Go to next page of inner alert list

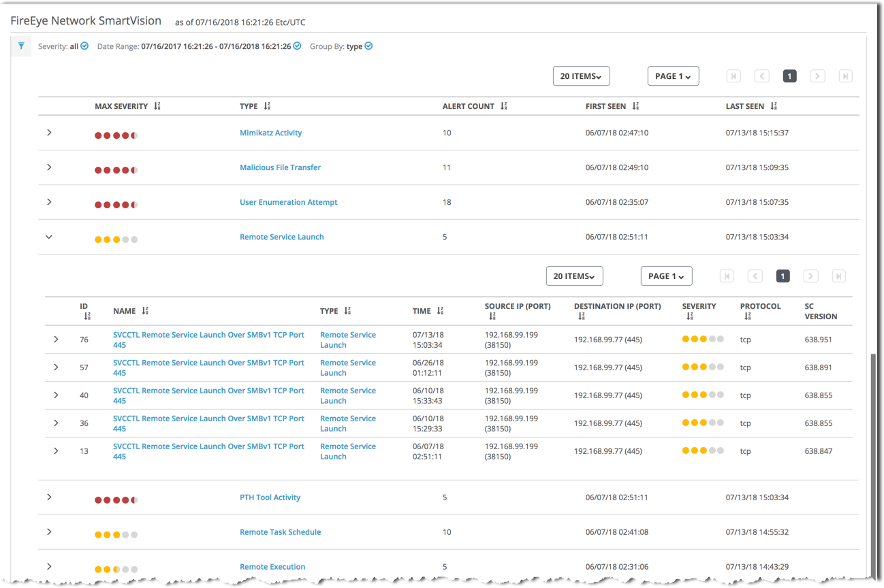tap(810, 276)
